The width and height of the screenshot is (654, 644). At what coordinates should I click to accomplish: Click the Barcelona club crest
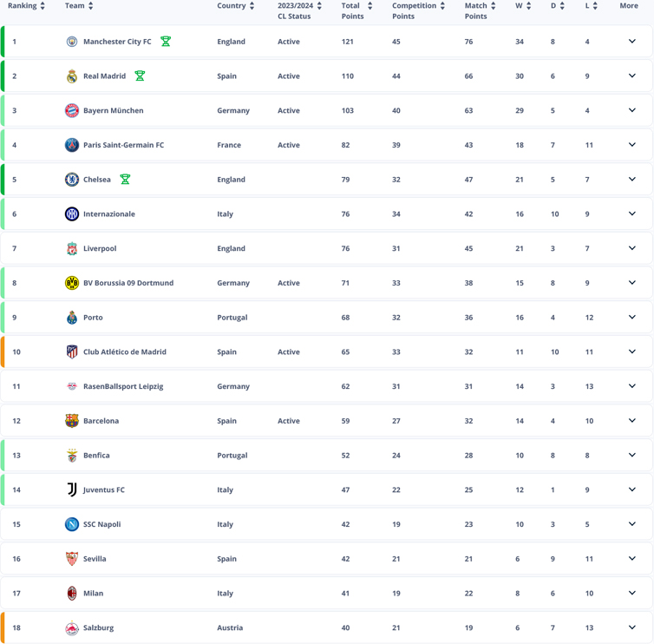[72, 421]
